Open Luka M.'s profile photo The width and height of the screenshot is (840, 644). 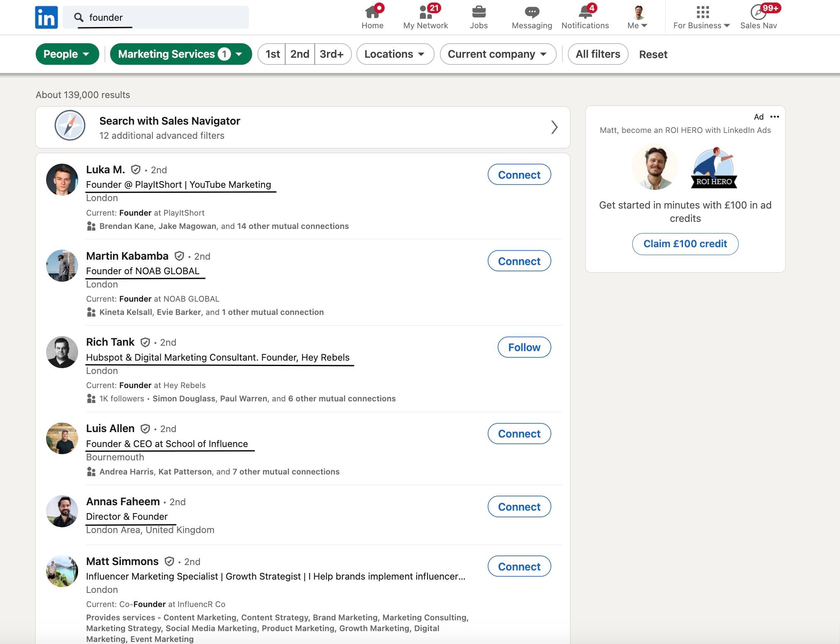pyautogui.click(x=62, y=179)
